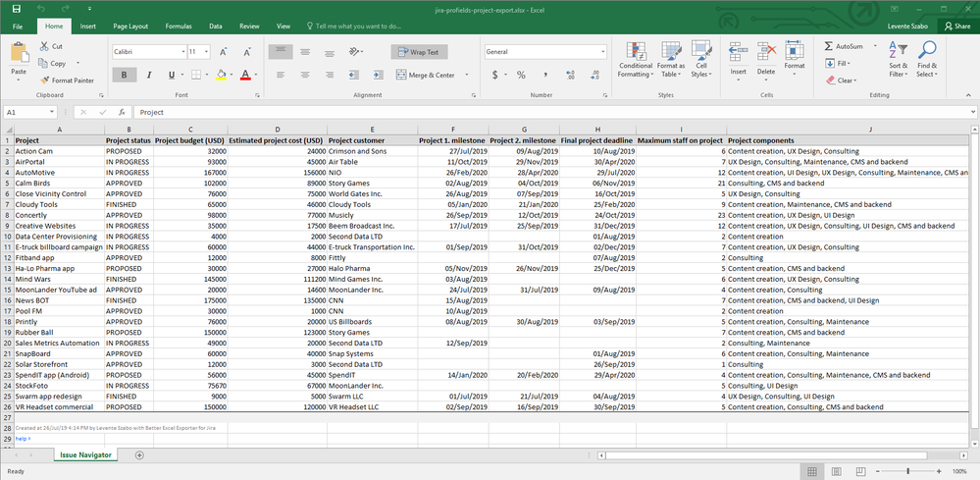Open the File menu
Screen dimensions: 980x480
click(18, 27)
